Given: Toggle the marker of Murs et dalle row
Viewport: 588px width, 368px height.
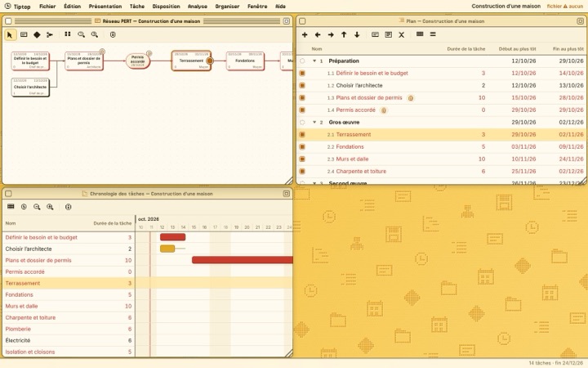Looking at the screenshot, I should 302,159.
